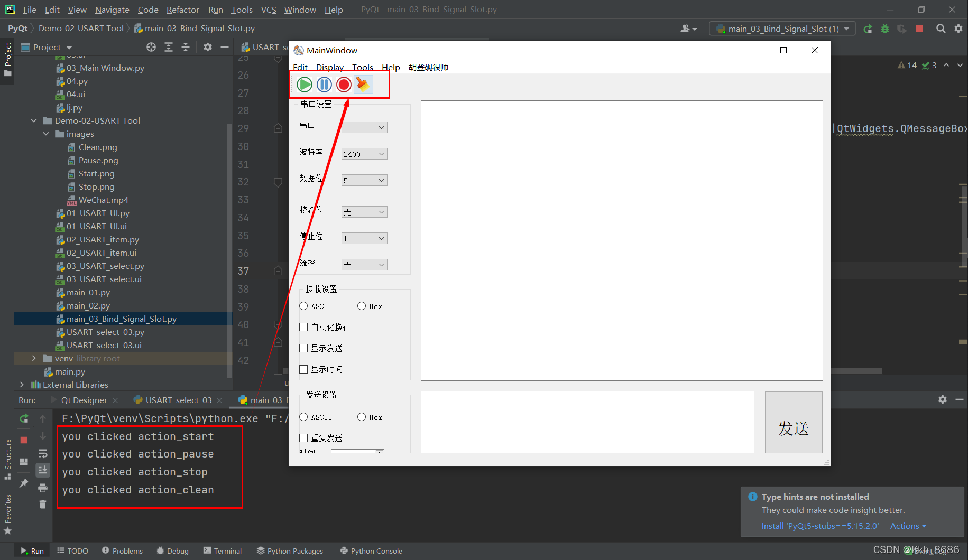This screenshot has width=968, height=560.
Task: Open PyCharm settings gear at top right
Action: click(x=958, y=29)
